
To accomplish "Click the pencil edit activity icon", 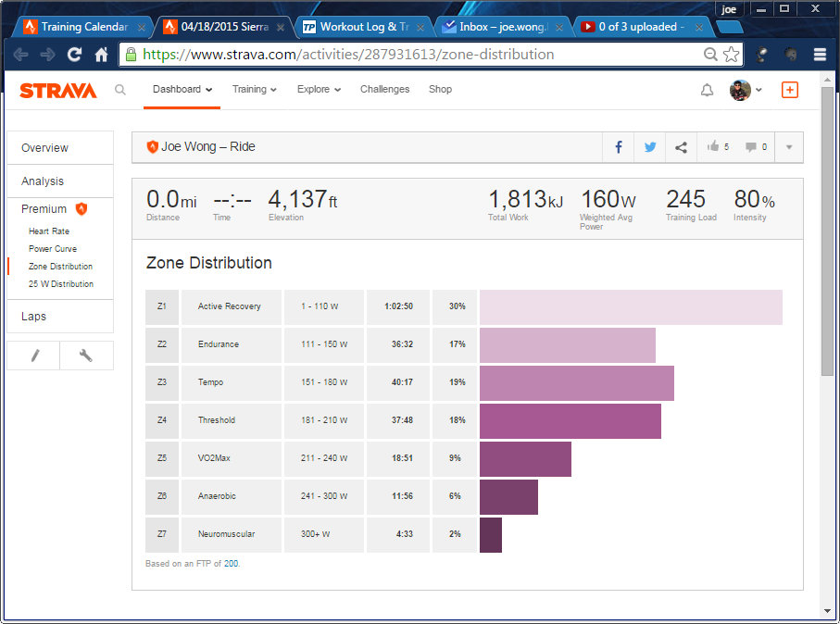I will pyautogui.click(x=34, y=356).
